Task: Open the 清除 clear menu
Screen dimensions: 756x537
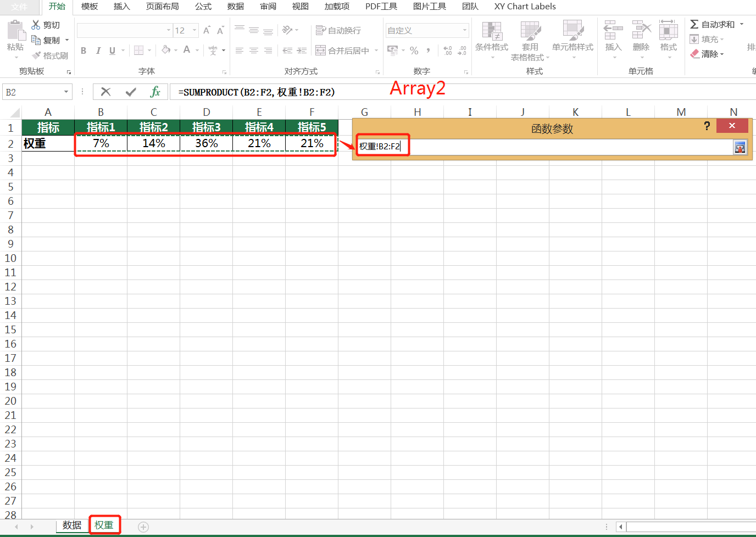Action: click(707, 54)
